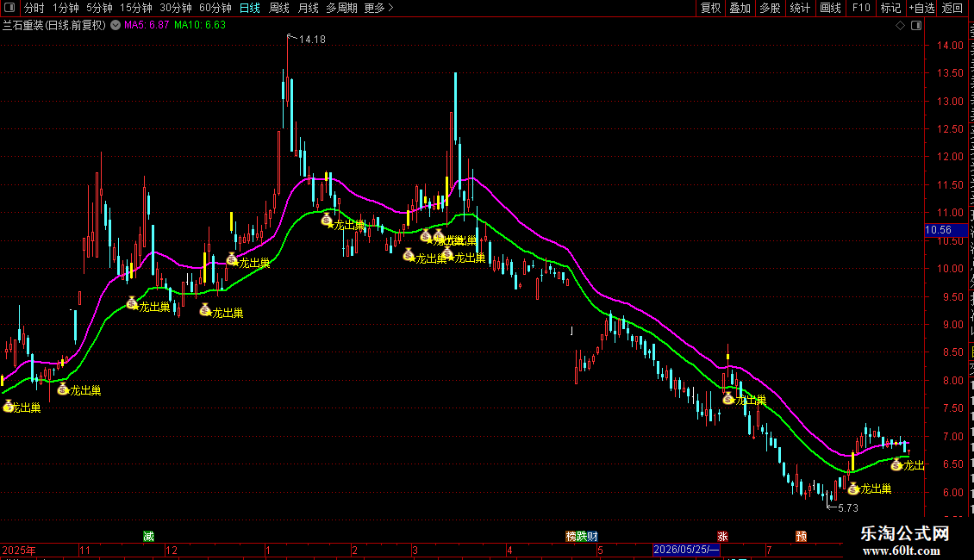Click the 叠加 overlay button
Image resolution: width=974 pixels, height=560 pixels.
tap(740, 8)
